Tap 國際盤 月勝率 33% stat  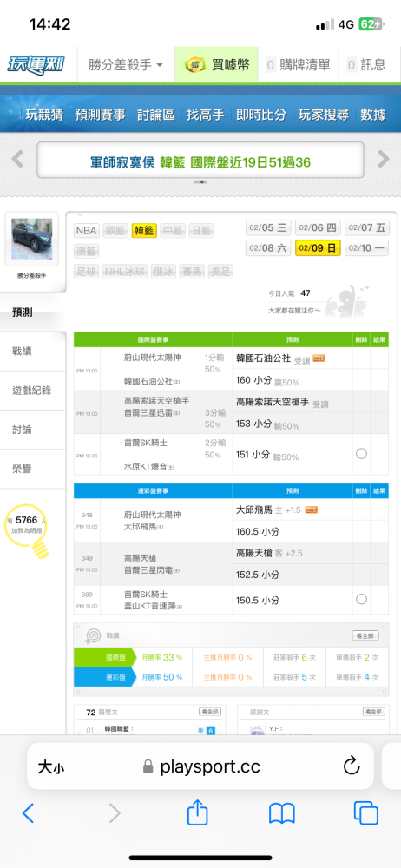[x=161, y=658]
